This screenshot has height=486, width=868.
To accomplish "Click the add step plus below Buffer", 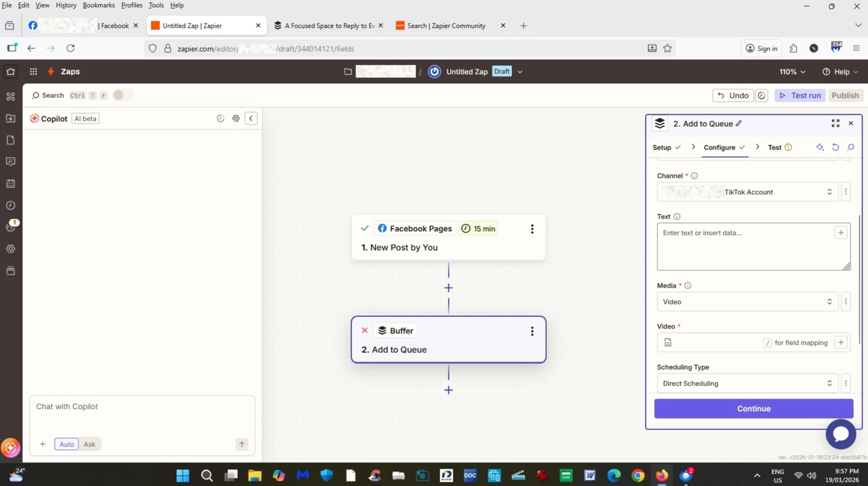I will point(448,390).
